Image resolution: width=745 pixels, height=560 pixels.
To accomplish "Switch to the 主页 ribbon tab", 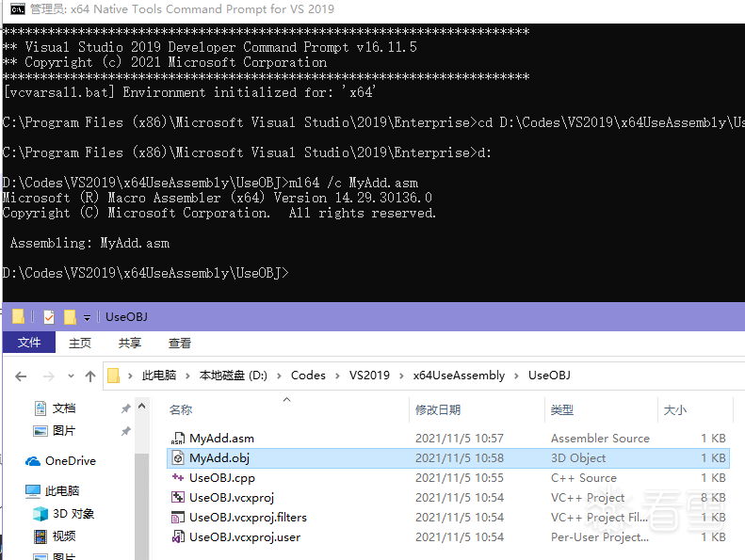I will [80, 343].
